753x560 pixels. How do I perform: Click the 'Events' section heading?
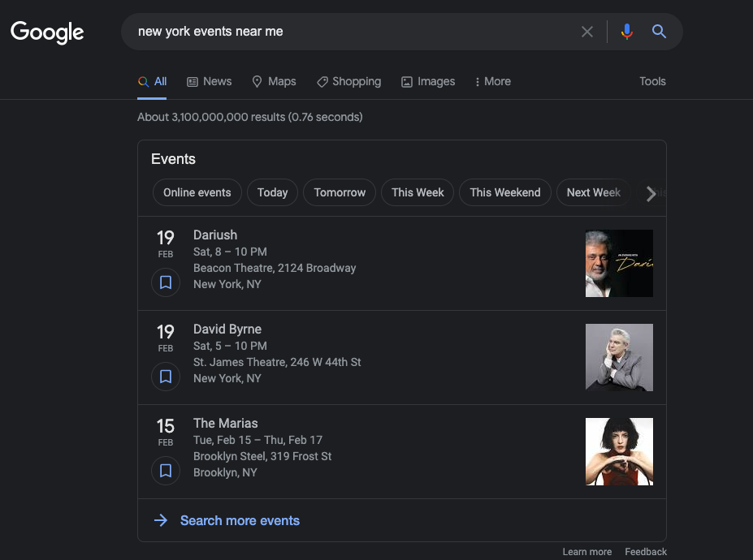pyautogui.click(x=173, y=159)
